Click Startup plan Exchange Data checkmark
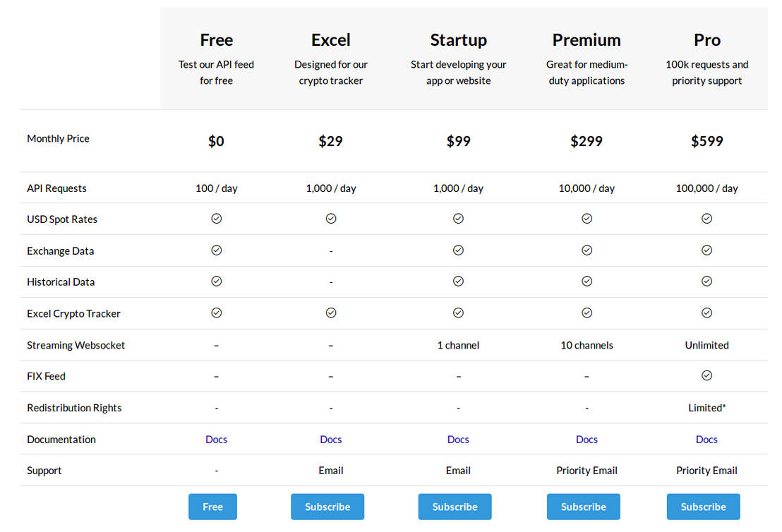The height and width of the screenshot is (532, 782). coord(458,250)
